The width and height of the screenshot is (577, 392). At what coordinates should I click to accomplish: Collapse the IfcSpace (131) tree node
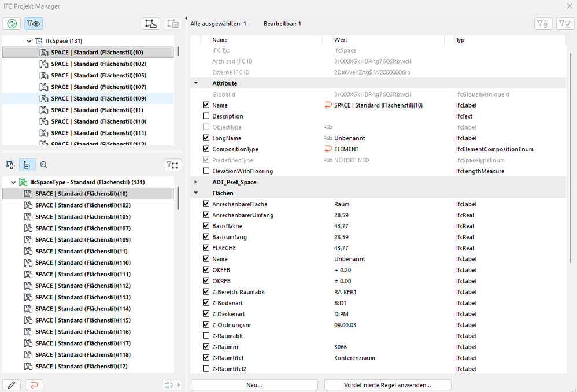29,41
